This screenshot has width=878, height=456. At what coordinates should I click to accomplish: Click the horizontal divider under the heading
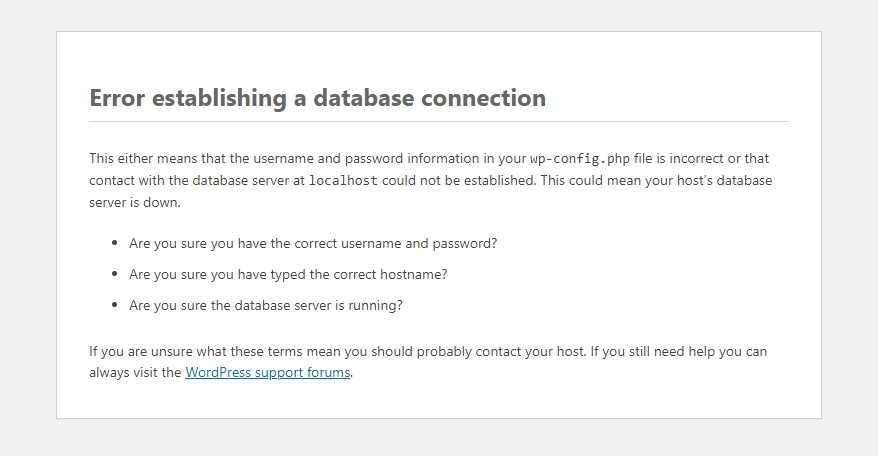point(438,122)
